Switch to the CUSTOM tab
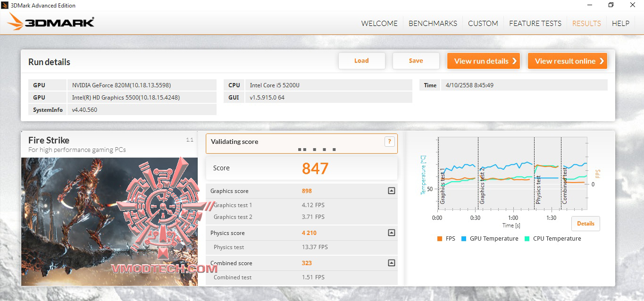This screenshot has height=301, width=644. point(483,23)
